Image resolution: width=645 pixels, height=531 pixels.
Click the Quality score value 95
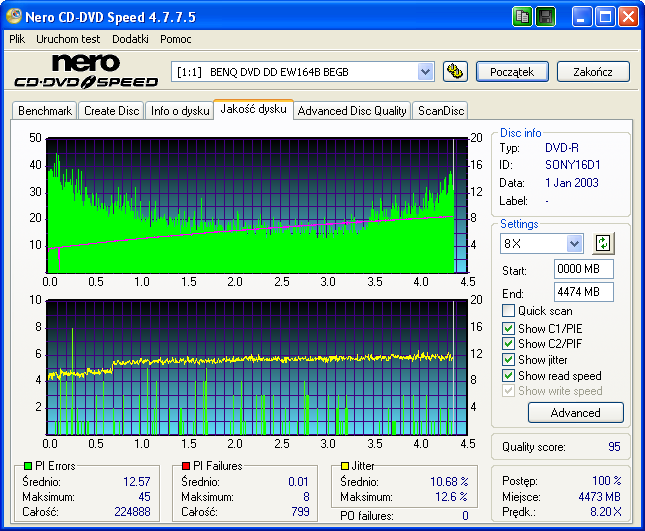[614, 447]
